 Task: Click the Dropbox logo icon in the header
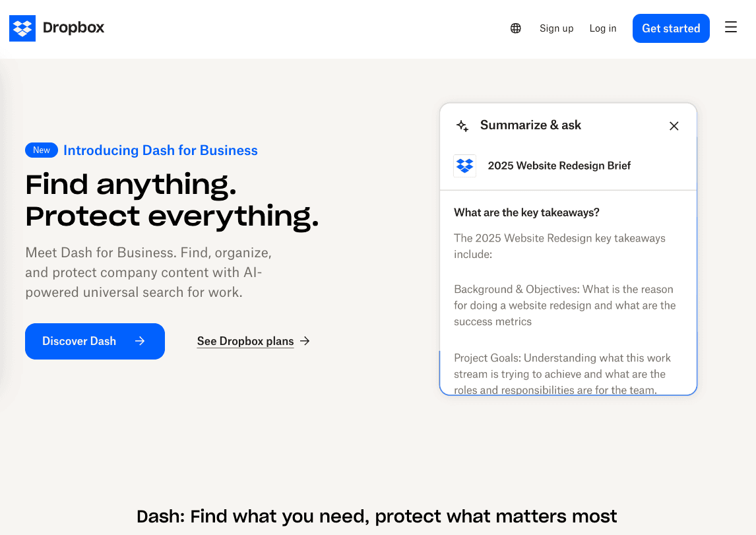(x=22, y=28)
